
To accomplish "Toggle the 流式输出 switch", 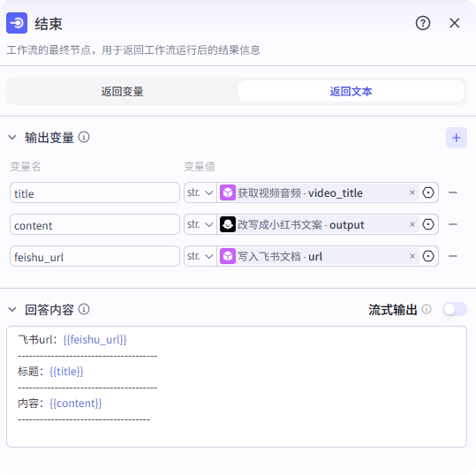I will coord(455,309).
